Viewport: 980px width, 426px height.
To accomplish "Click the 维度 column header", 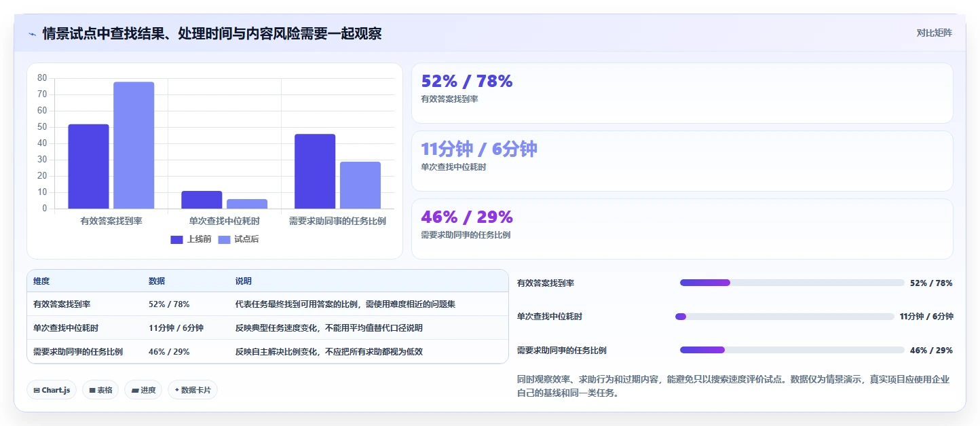I will pos(41,281).
